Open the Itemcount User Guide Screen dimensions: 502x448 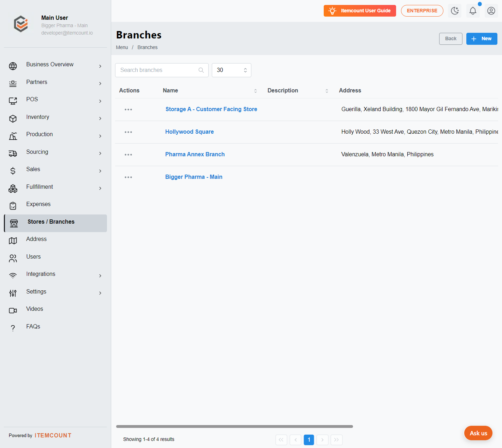click(360, 11)
